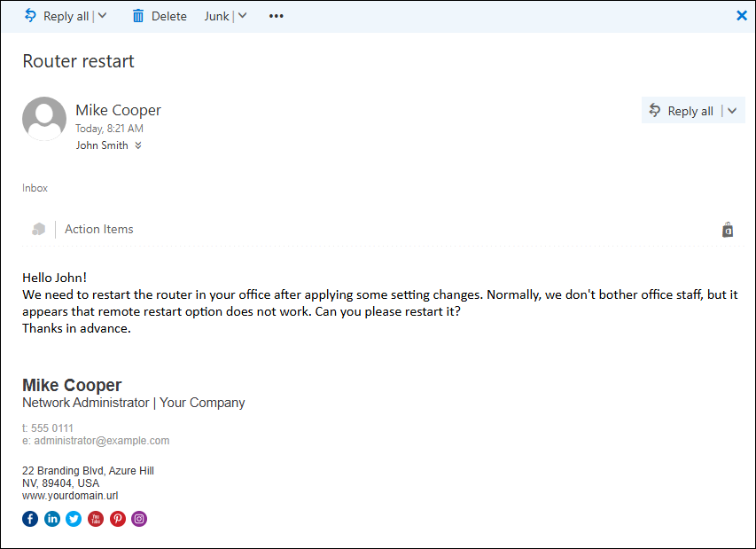Click the add-in store bag icon
This screenshot has width=756, height=549.
click(728, 231)
